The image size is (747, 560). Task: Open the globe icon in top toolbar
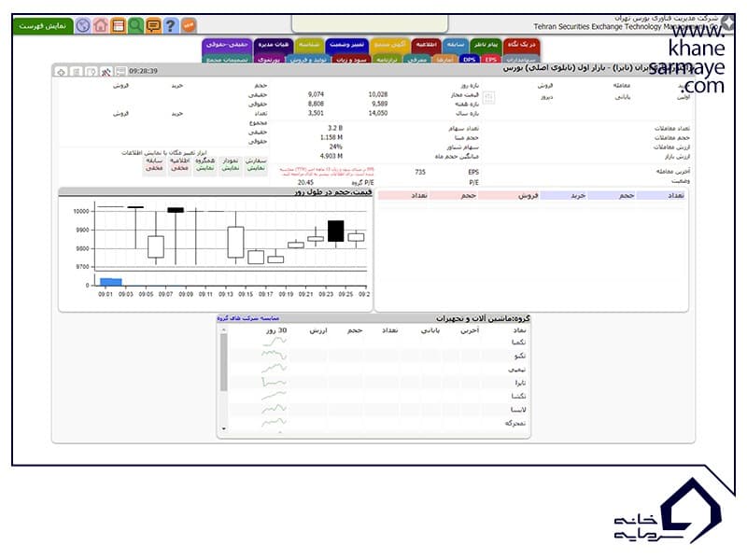tap(83, 25)
